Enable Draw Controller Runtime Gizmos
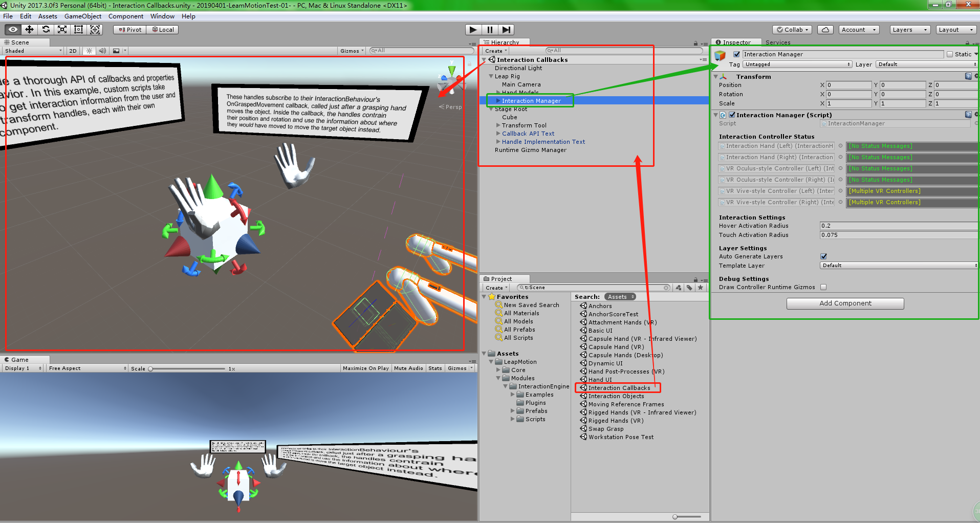Screen dimensions: 980x523 point(823,287)
